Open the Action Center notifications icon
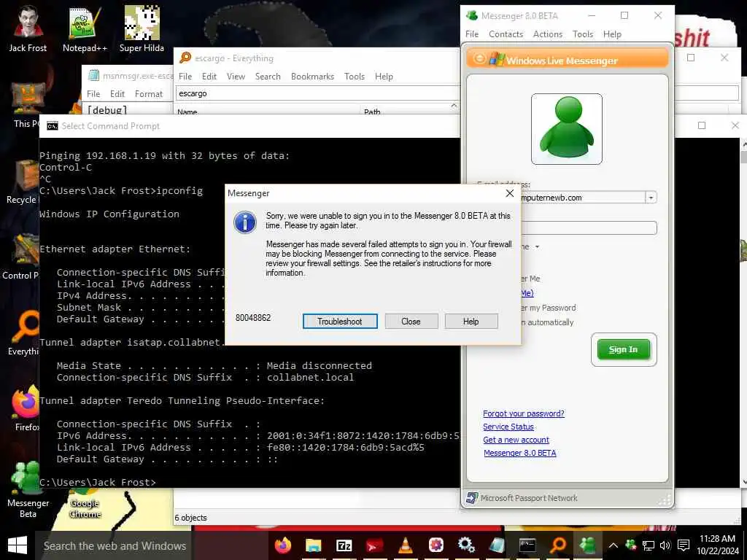This screenshot has width=747, height=560. [683, 545]
